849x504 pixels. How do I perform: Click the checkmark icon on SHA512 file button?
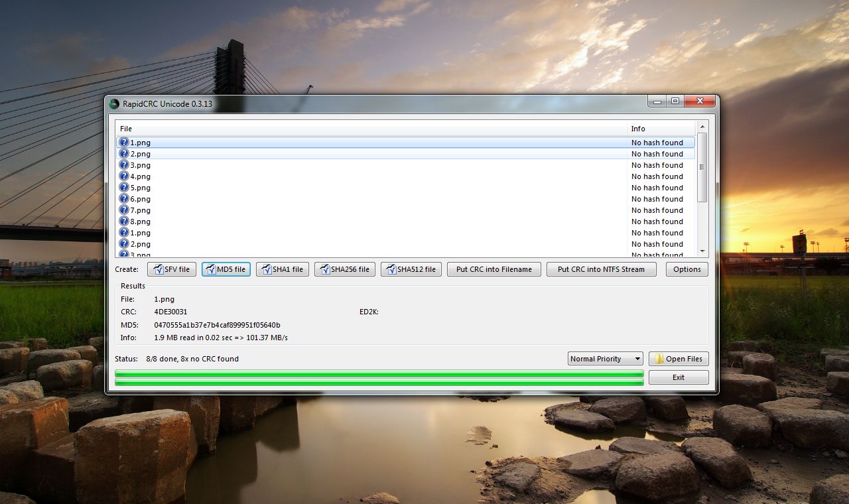[x=391, y=269]
